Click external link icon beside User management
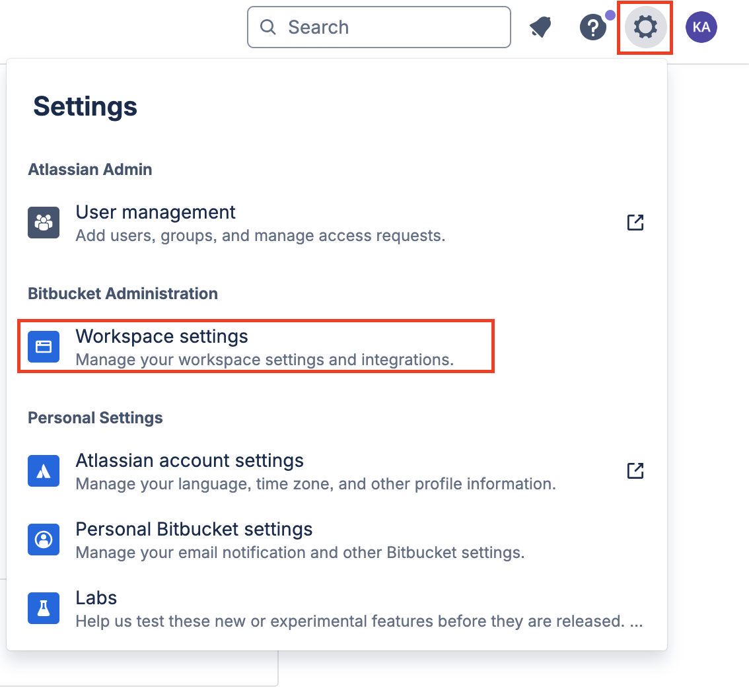Image resolution: width=749 pixels, height=700 pixels. tap(635, 223)
